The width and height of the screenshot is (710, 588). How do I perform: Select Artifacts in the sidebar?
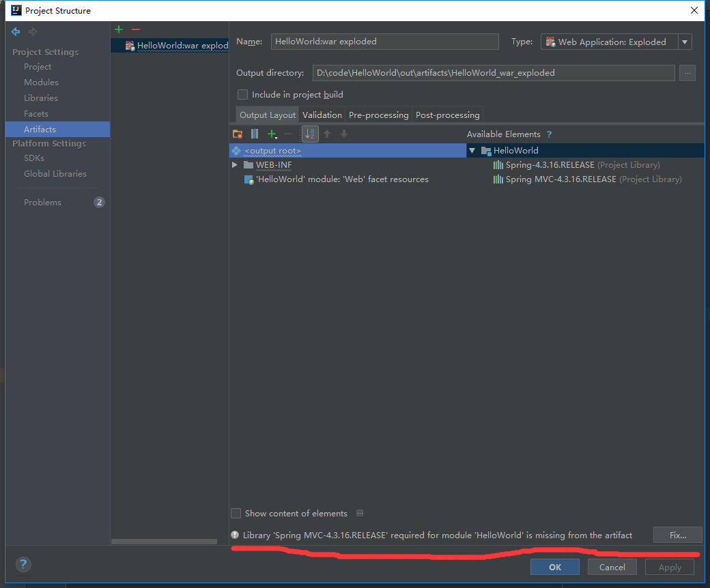pos(57,130)
